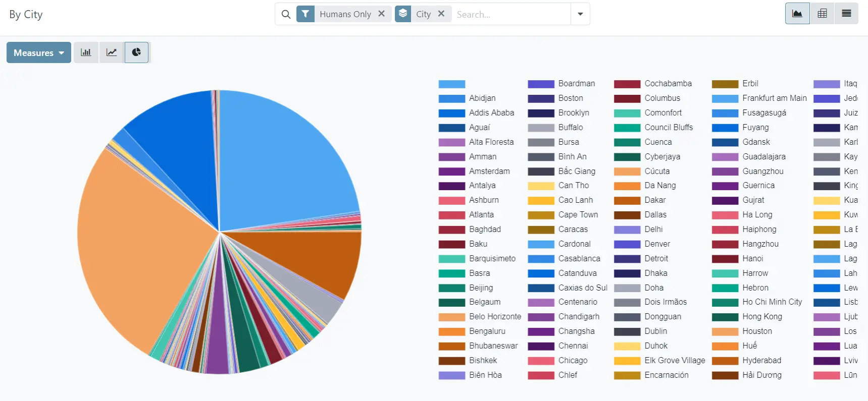Image resolution: width=868 pixels, height=401 pixels.
Task: Open the Measures dropdown
Action: coord(38,52)
